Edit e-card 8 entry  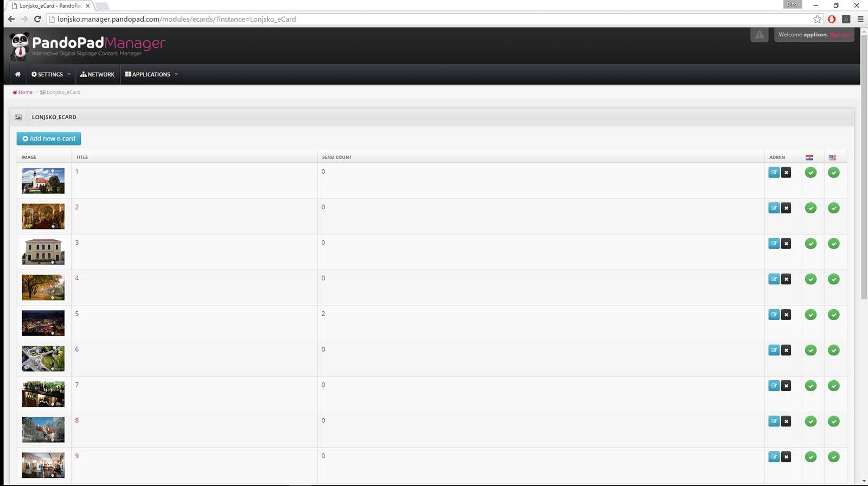tap(774, 421)
